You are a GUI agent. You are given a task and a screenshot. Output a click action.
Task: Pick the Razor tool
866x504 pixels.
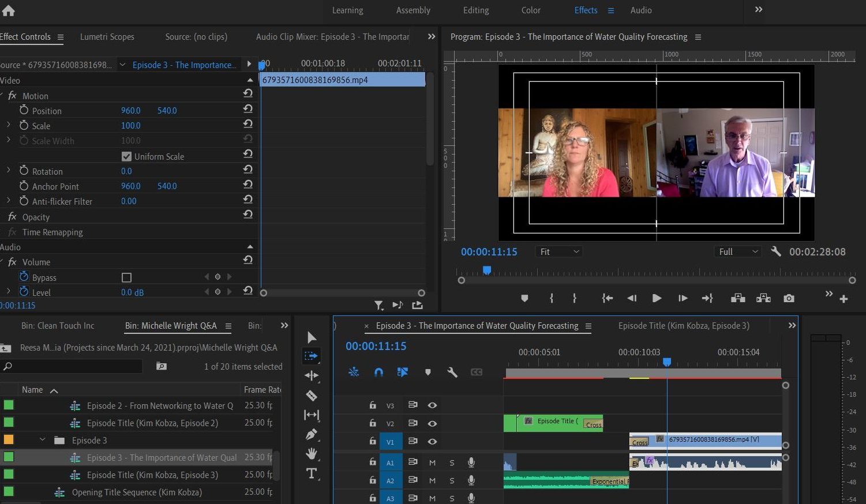[x=312, y=396]
